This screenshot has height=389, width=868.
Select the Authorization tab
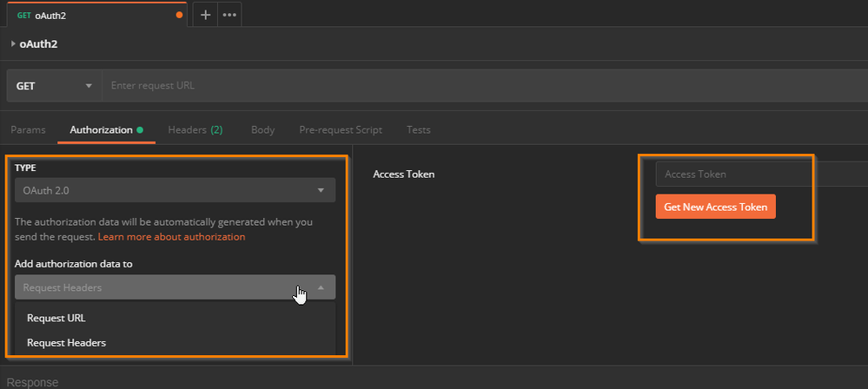(x=101, y=129)
